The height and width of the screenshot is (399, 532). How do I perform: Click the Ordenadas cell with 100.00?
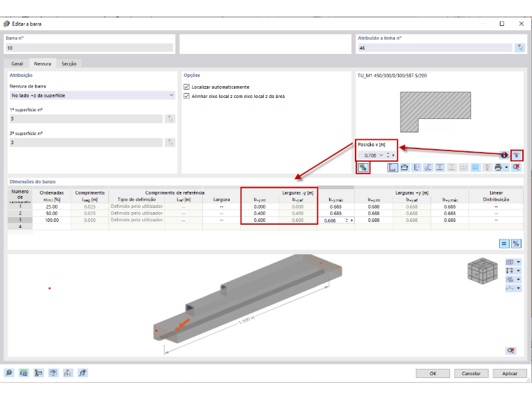[x=52, y=220]
